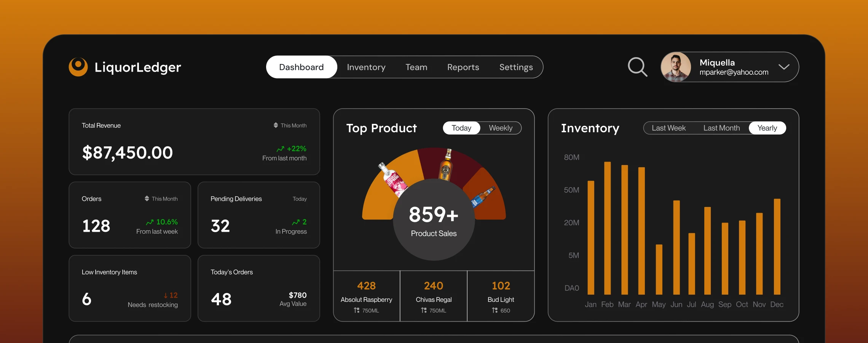Open Orders card This Month dropdown

tap(161, 199)
